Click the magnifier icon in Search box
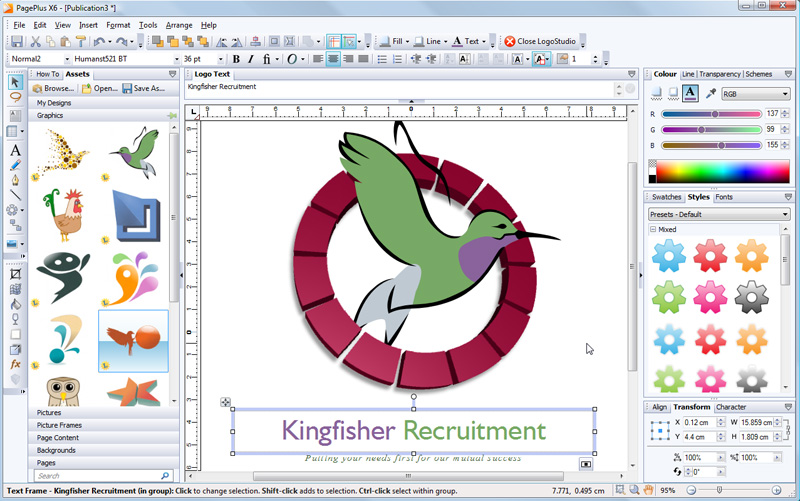The width and height of the screenshot is (800, 501). 165,475
